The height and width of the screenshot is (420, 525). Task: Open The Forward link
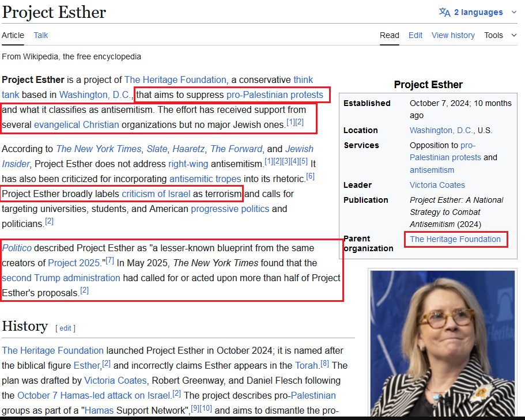point(236,149)
